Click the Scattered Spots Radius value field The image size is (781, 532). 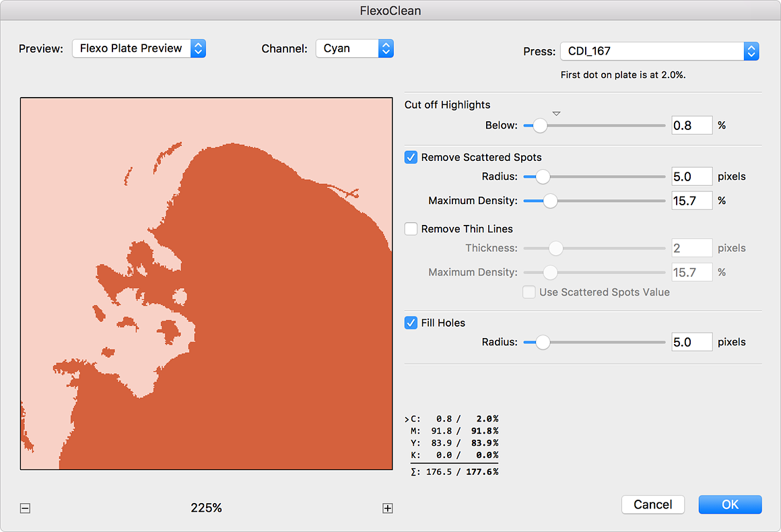click(691, 176)
